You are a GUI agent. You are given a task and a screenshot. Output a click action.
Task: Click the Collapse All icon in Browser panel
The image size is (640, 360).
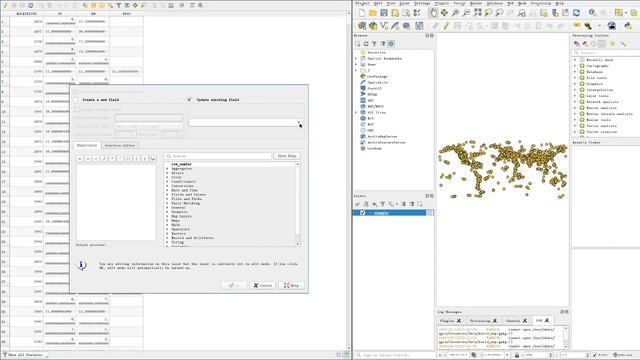tap(383, 44)
